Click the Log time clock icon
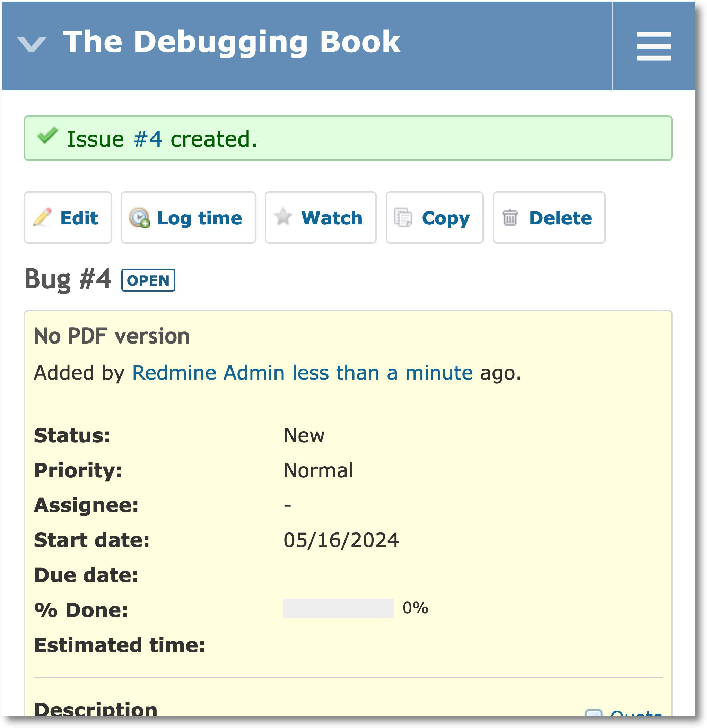 [139, 218]
